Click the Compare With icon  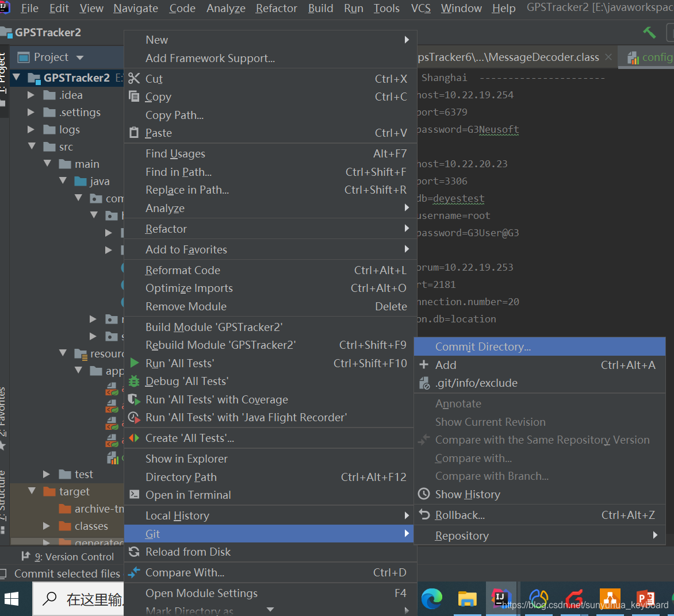134,572
